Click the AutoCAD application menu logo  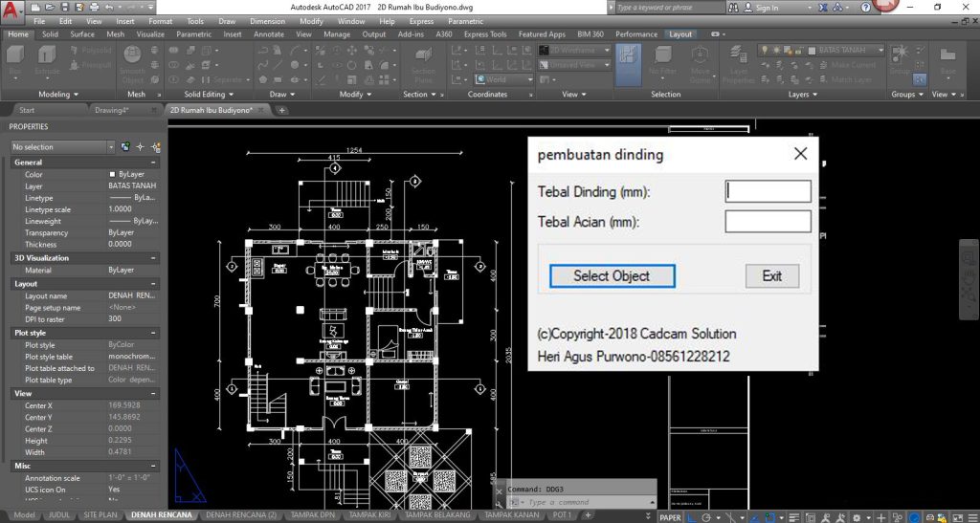[x=11, y=11]
